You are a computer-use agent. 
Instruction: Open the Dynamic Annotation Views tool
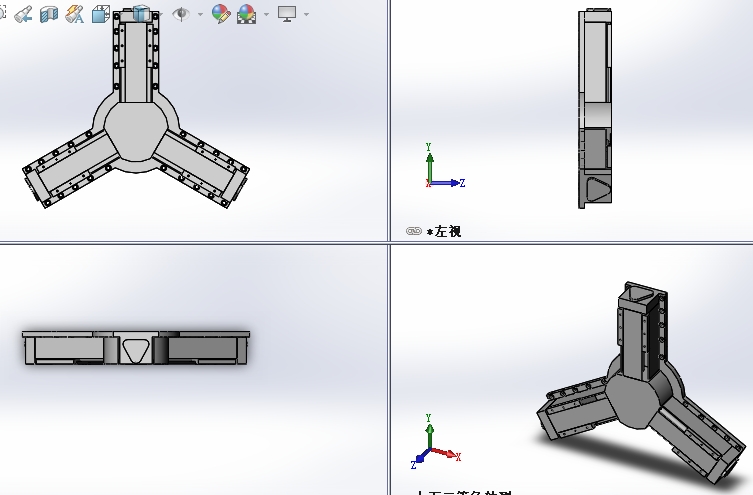click(x=74, y=14)
